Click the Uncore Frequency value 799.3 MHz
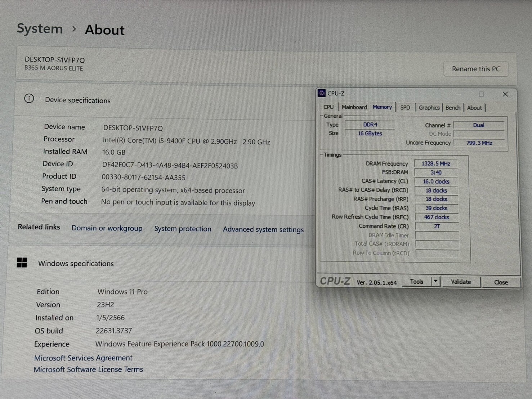532x399 pixels. click(479, 143)
